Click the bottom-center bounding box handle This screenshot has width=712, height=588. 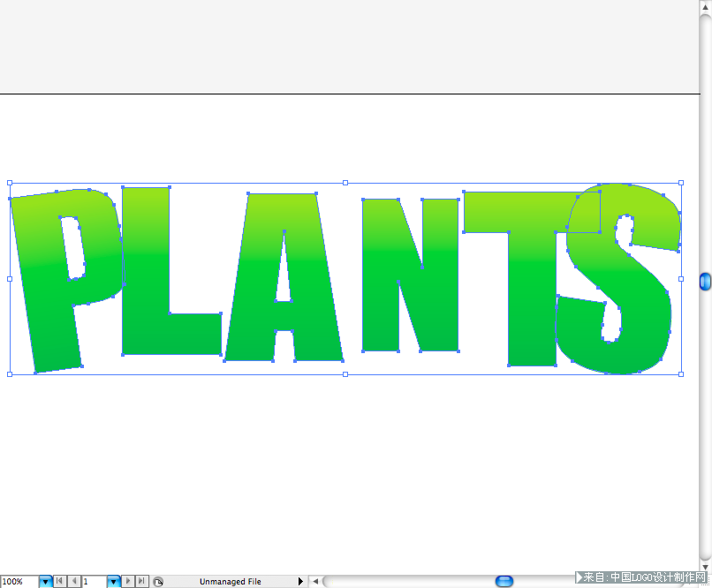pyautogui.click(x=345, y=374)
